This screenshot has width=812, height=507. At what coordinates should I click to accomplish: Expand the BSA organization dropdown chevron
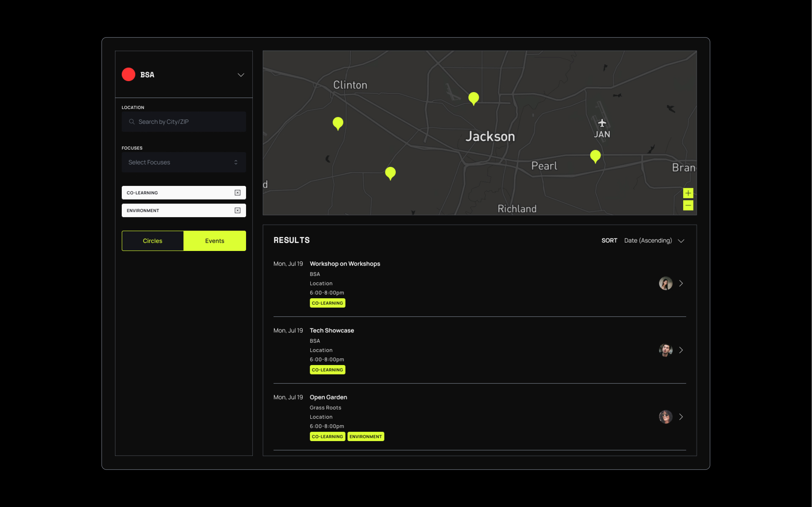241,75
